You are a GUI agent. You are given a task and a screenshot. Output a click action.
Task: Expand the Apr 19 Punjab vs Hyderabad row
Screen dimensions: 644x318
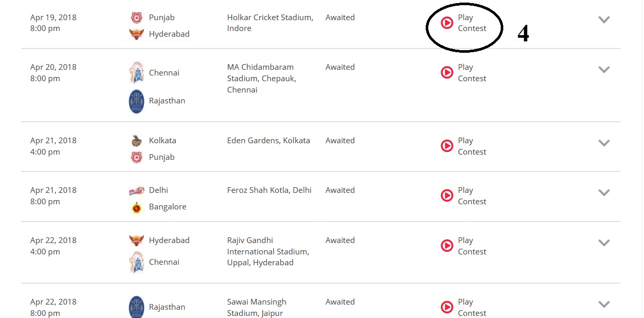(x=604, y=20)
